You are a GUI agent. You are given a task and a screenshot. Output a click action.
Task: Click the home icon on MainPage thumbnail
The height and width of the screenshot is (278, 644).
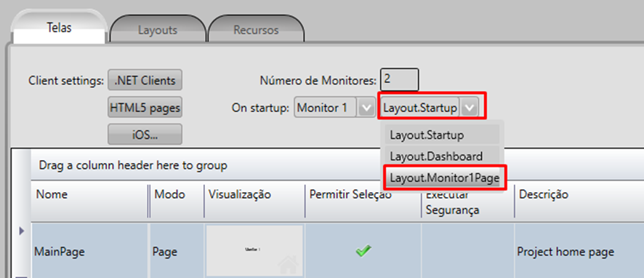coord(289,266)
